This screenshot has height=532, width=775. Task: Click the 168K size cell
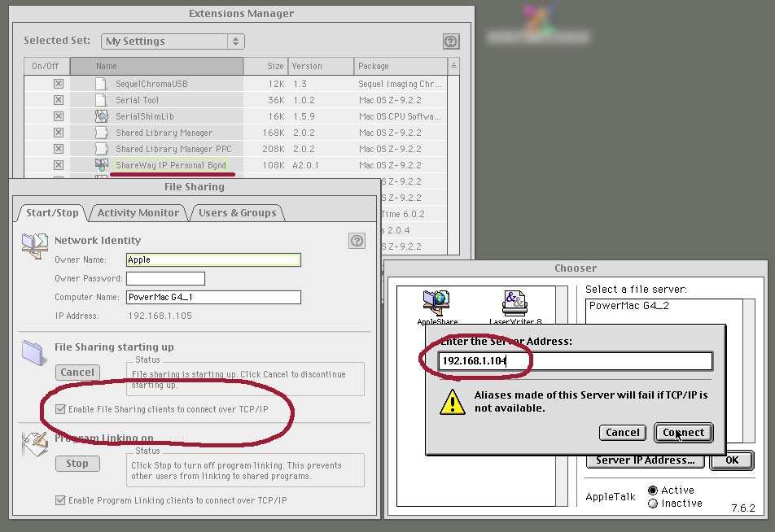tap(274, 133)
